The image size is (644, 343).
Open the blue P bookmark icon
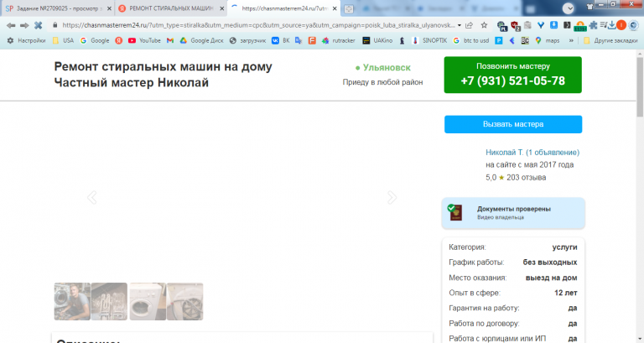[499, 40]
